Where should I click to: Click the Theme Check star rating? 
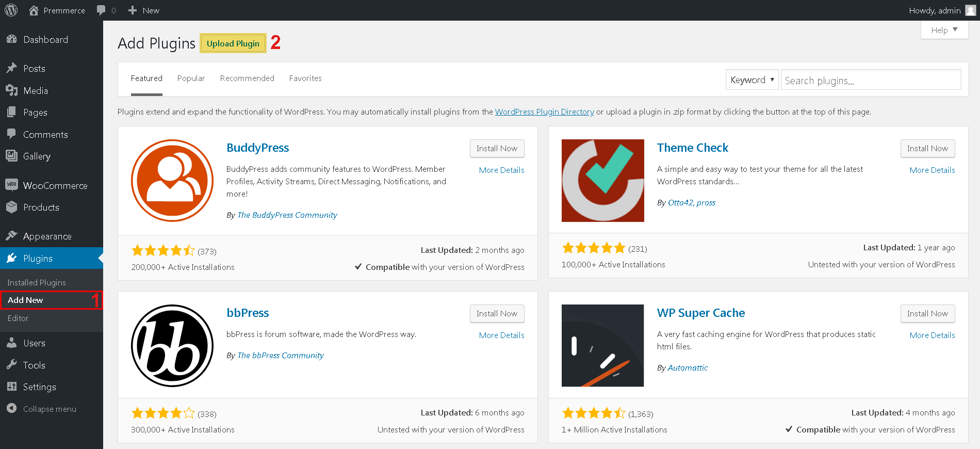(594, 248)
